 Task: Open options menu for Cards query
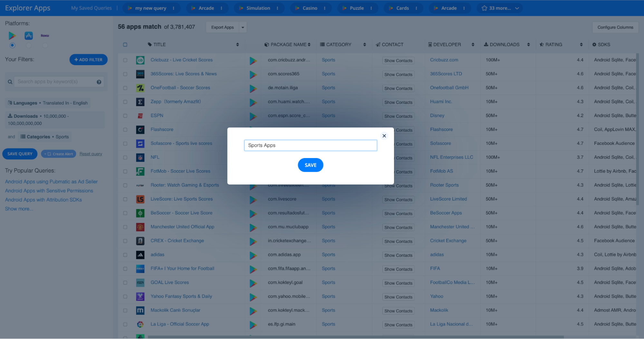tap(416, 8)
